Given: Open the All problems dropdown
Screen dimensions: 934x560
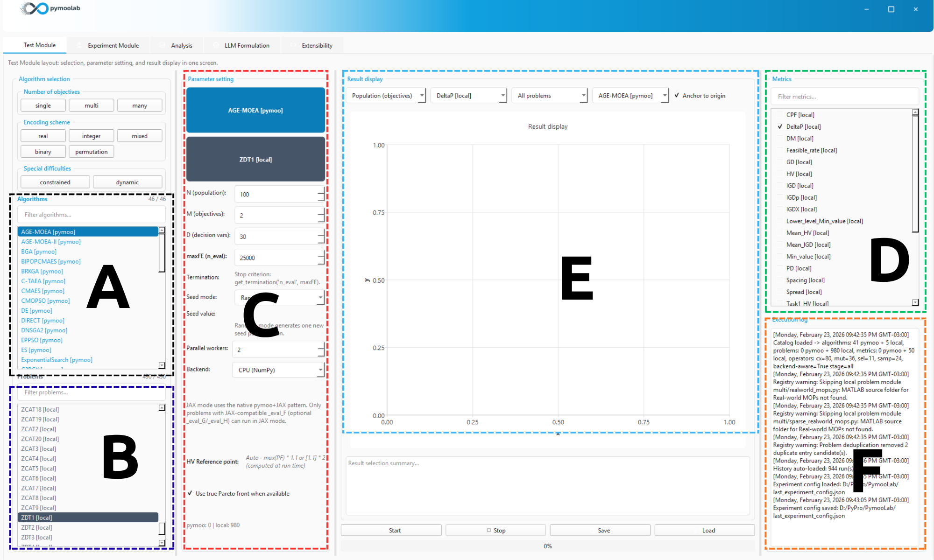Looking at the screenshot, I should click(x=551, y=96).
